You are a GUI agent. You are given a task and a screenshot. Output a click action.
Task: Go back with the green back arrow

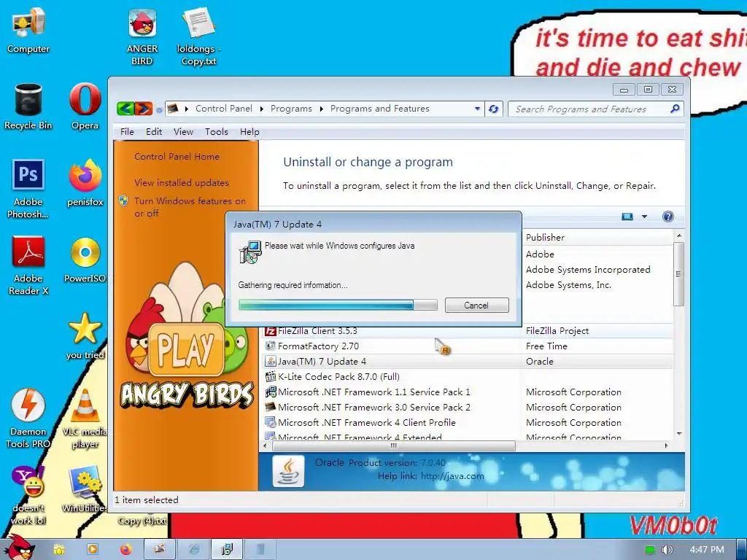point(125,109)
